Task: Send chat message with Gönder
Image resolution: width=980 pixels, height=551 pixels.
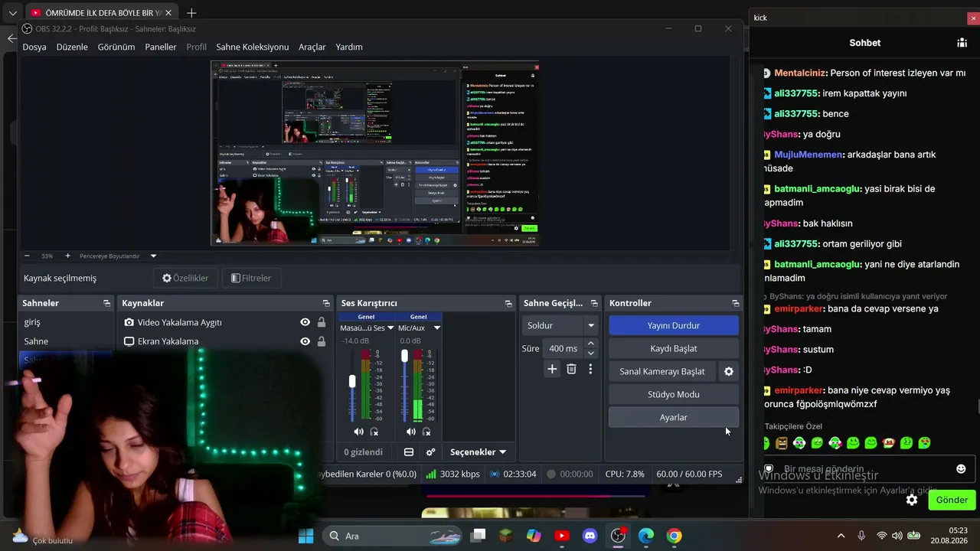Action: [x=952, y=500]
